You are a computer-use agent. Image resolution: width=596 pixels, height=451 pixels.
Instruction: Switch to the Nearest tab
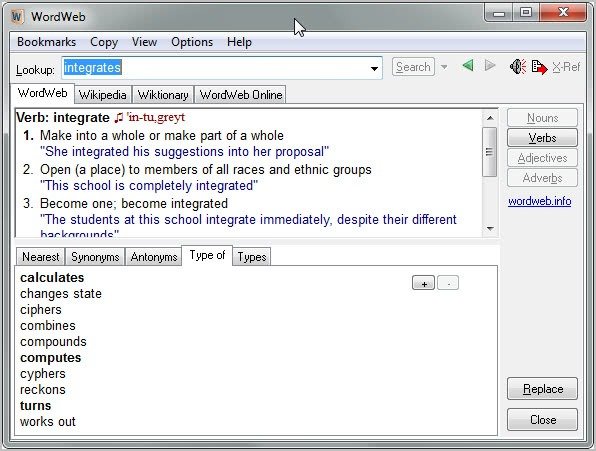click(41, 257)
